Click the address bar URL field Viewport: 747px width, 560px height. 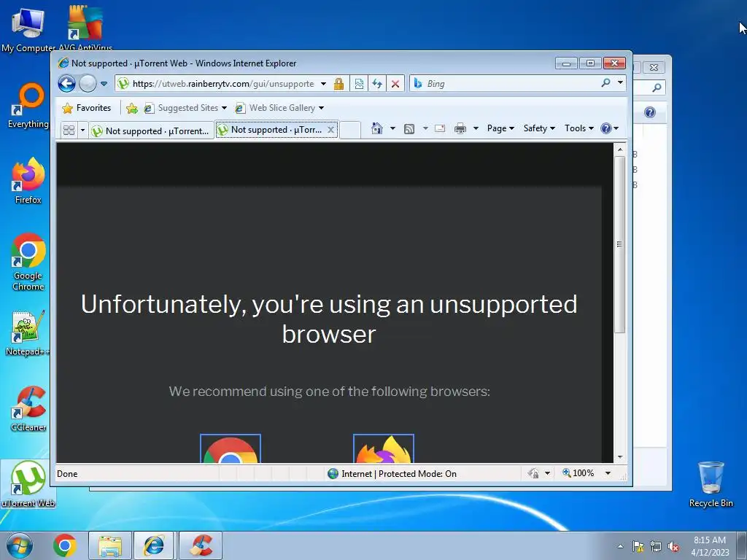(222, 84)
